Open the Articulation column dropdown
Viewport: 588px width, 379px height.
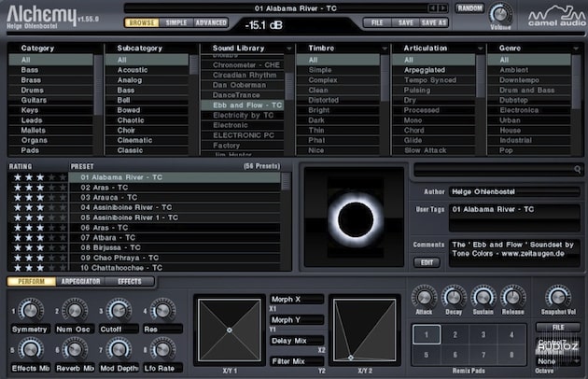click(481, 49)
